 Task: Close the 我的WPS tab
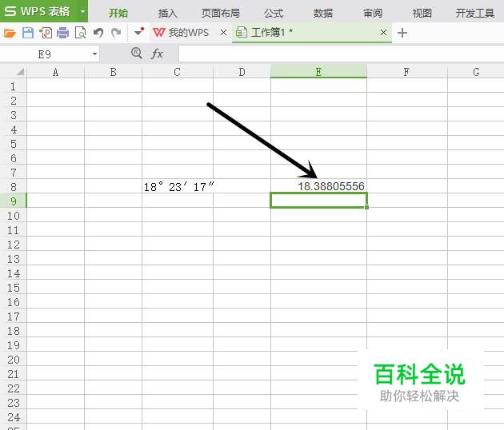[x=223, y=33]
